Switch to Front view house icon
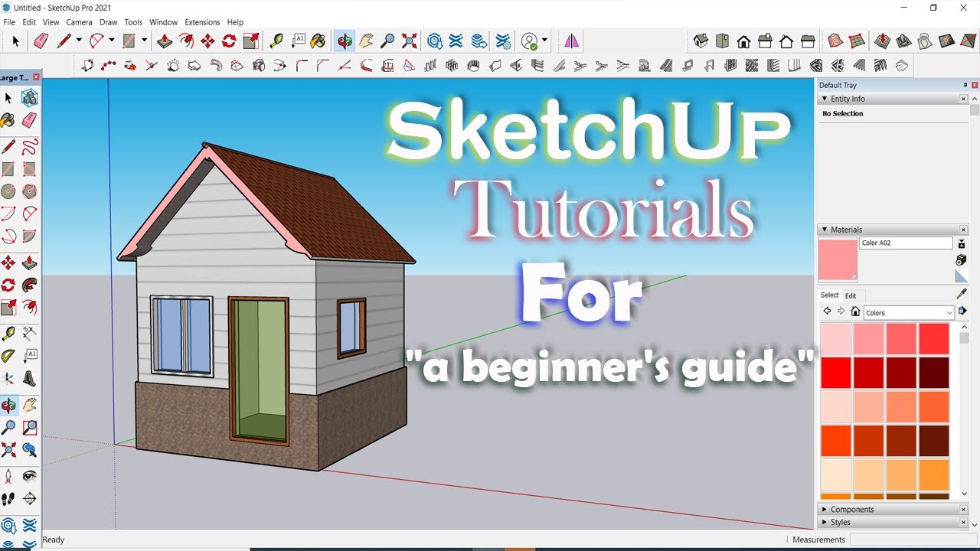980x551 pixels. [743, 41]
